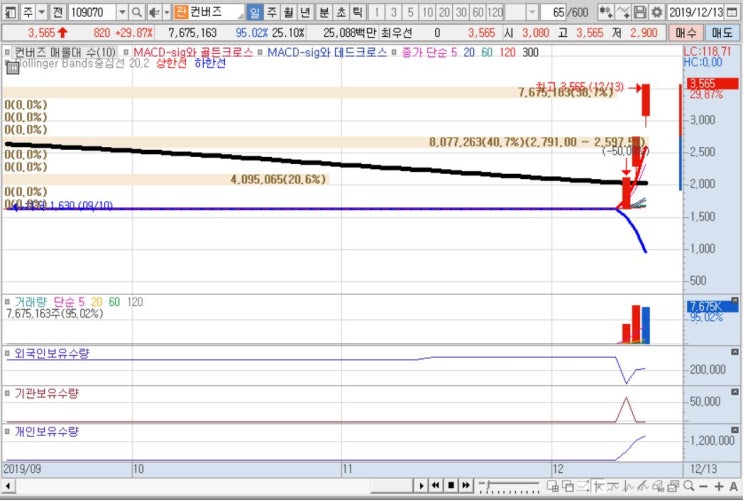
Task: Select the 일 daily period button
Action: pos(255,12)
